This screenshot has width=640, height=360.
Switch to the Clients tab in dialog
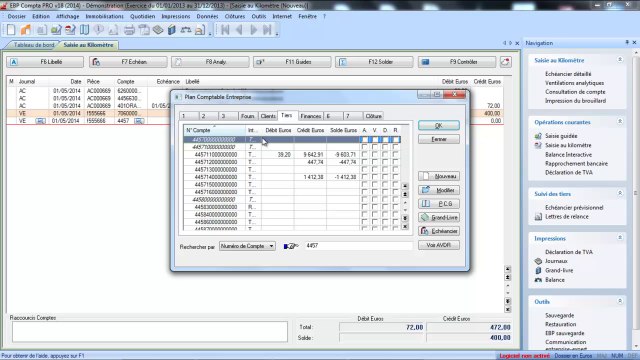tap(268, 116)
